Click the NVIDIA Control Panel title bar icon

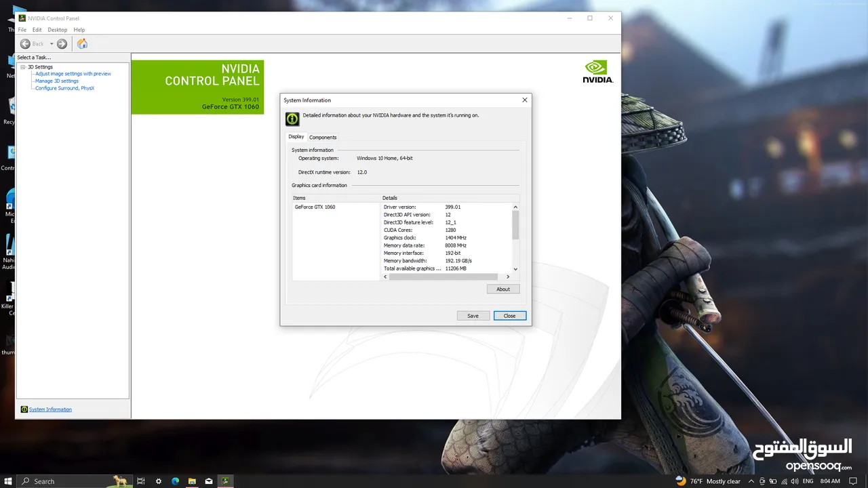point(22,18)
